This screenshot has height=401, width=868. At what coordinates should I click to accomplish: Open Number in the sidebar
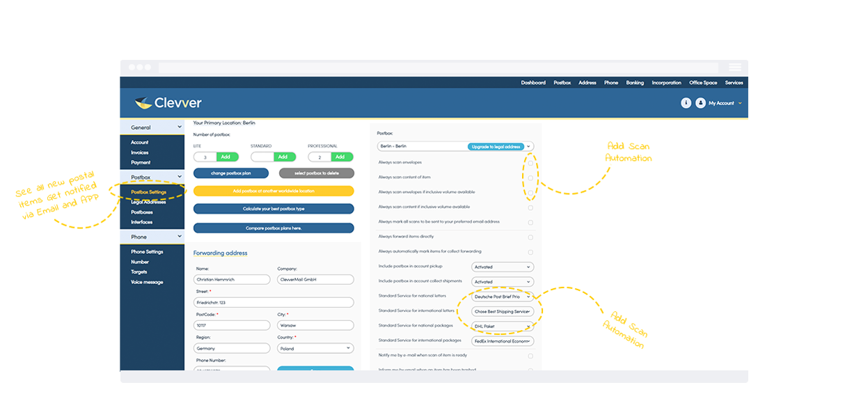click(x=140, y=262)
